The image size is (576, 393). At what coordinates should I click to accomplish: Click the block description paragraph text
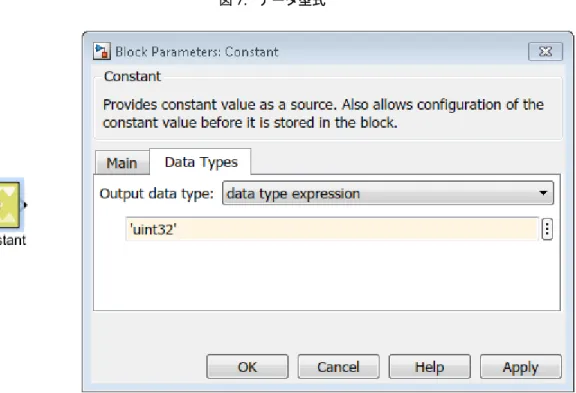323,113
